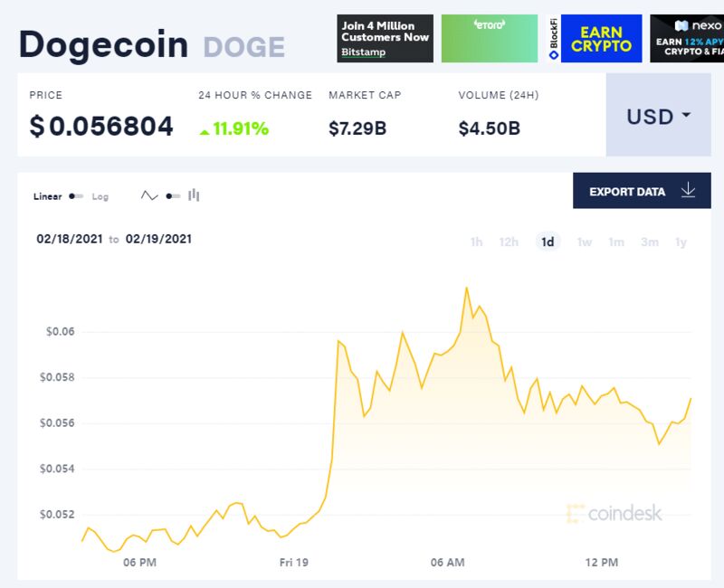Screen dimensions: 724x588
Task: Click the export download arrow icon
Action: tap(688, 190)
